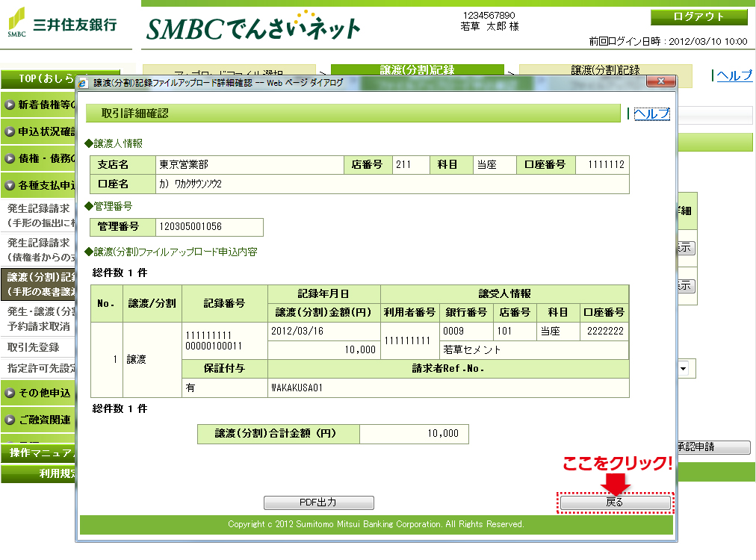Select 譲渡(分割)記録 sidebar item
Viewport: 756px width, 560px height.
tap(39, 284)
